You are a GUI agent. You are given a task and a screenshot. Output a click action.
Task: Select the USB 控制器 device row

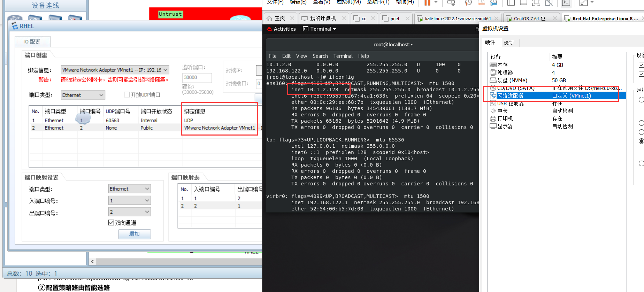(x=557, y=103)
